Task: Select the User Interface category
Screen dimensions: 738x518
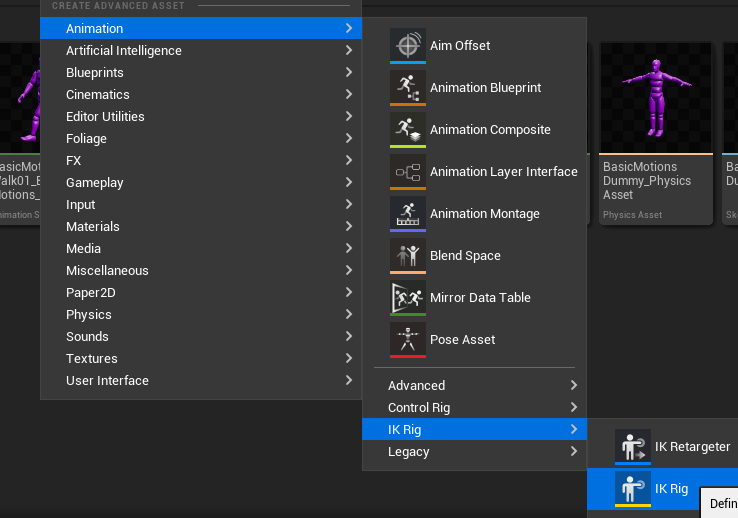Action: pos(107,381)
